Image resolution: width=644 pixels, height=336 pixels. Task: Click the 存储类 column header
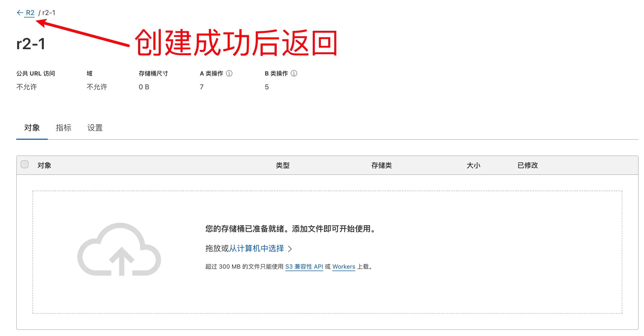tap(382, 165)
